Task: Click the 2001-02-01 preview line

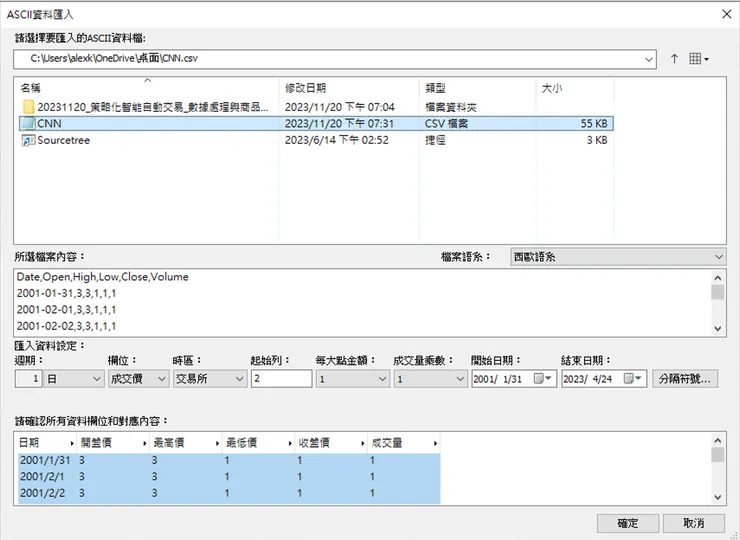Action: [66, 310]
